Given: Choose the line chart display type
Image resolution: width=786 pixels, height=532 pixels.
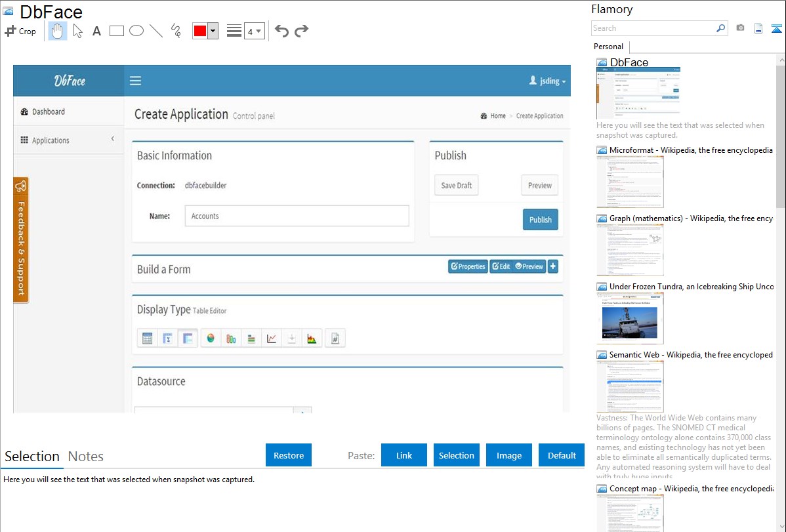Looking at the screenshot, I should tap(271, 338).
